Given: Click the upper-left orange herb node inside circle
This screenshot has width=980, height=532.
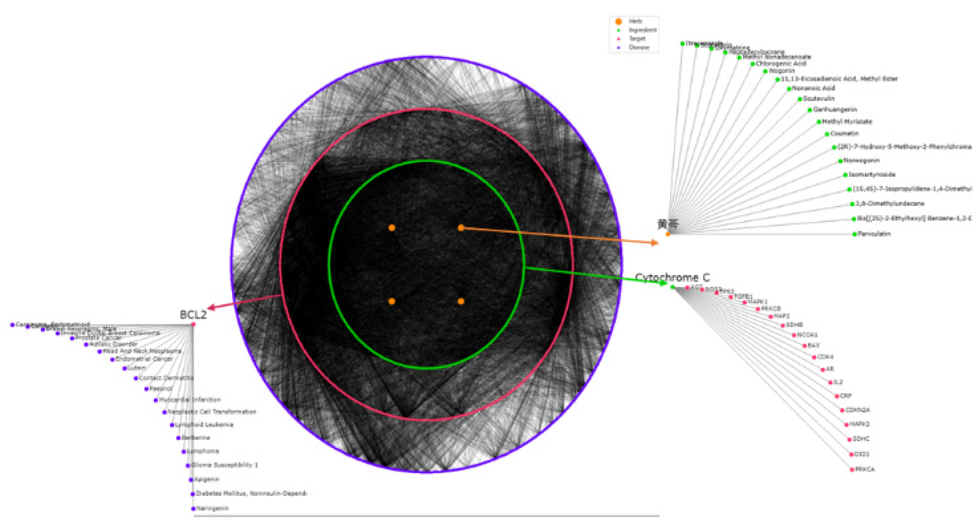Looking at the screenshot, I should click(x=392, y=228).
